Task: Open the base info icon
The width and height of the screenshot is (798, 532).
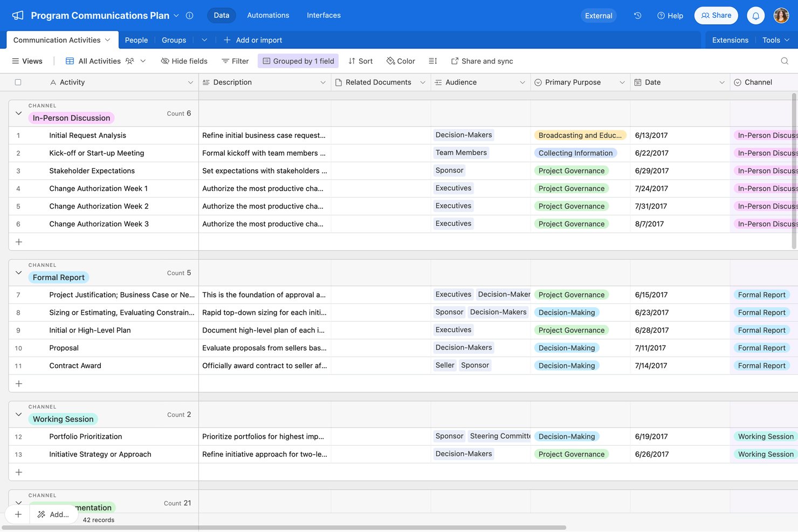Action: (x=189, y=16)
